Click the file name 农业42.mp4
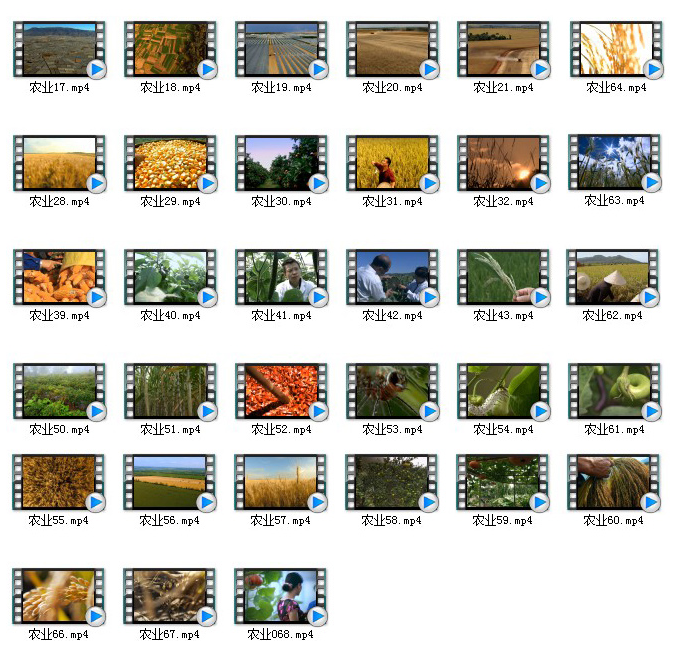 coord(392,316)
